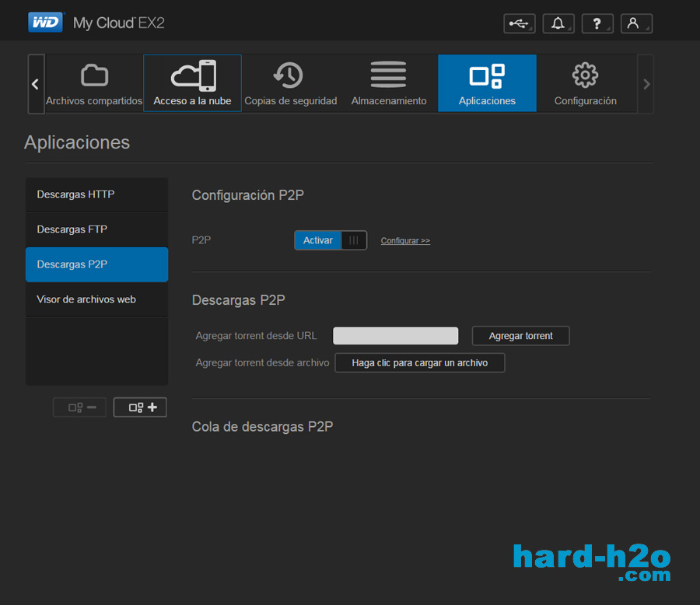
Task: Open Visor de archivos web
Action: click(97, 299)
